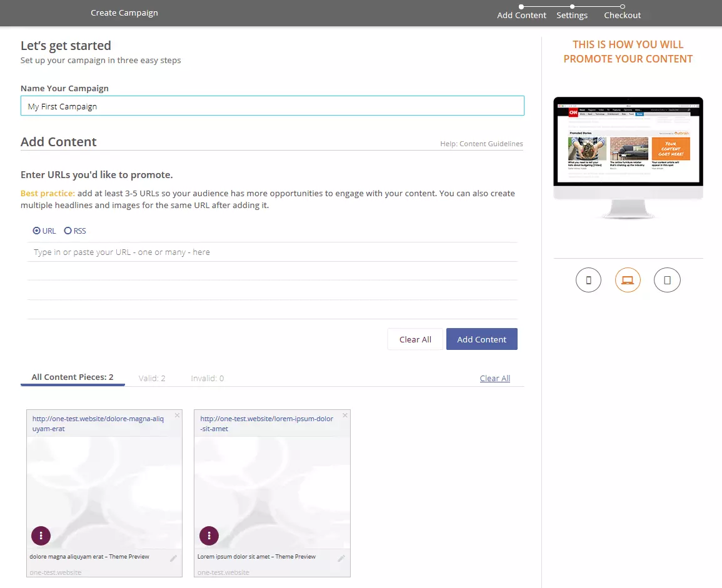Open options menu on dolore-magna content card
Image resolution: width=722 pixels, height=588 pixels.
pyautogui.click(x=41, y=536)
